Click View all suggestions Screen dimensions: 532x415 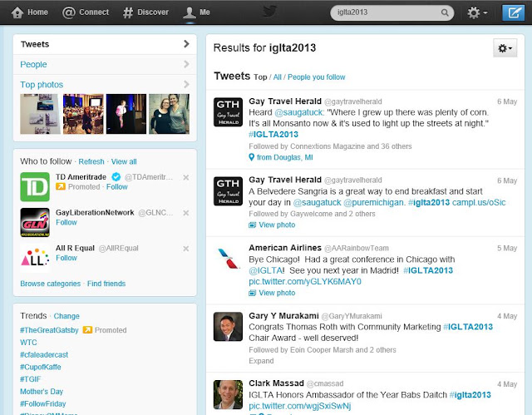point(124,161)
